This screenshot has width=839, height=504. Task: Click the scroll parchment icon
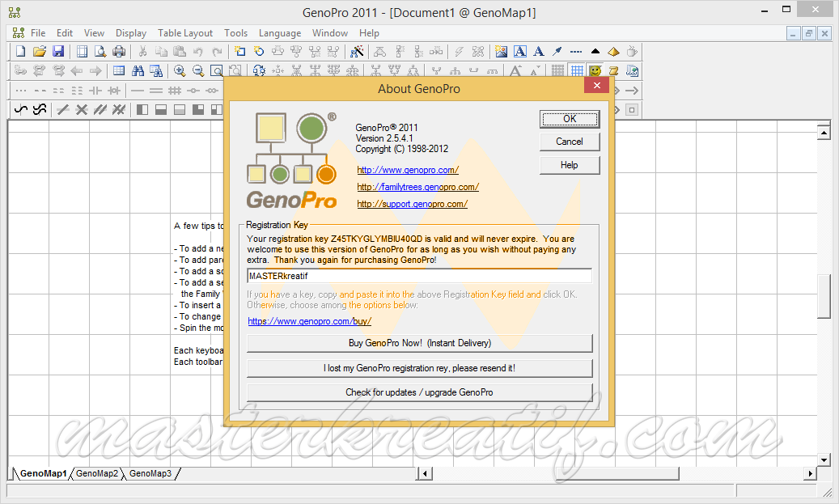pos(614,70)
